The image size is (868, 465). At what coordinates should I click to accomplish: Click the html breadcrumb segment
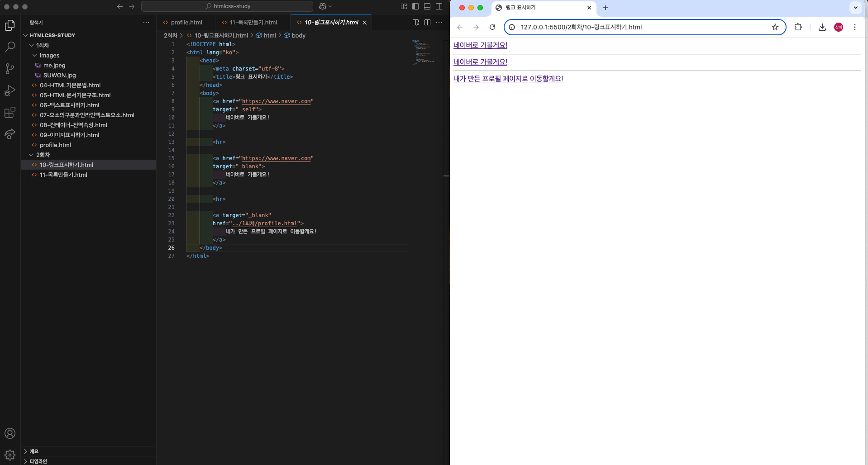266,35
